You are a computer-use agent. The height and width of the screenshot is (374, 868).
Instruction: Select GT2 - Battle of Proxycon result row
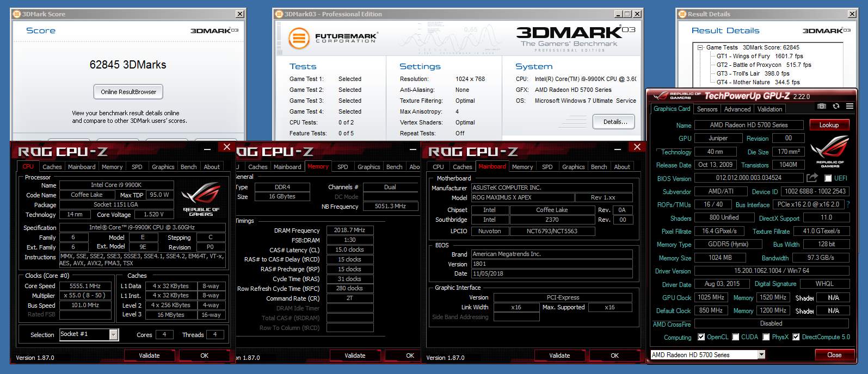click(x=764, y=65)
